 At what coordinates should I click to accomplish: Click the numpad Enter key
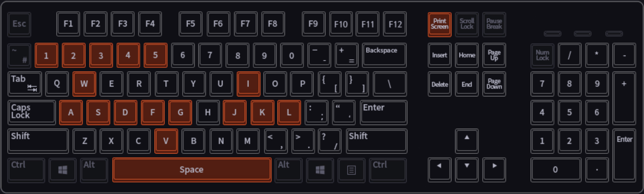pos(624,155)
